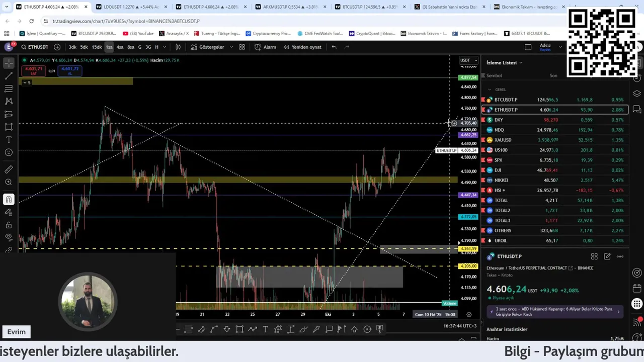Viewport: 644px width, 362px height.
Task: Select UKOIL in the watchlist
Action: click(x=554, y=240)
